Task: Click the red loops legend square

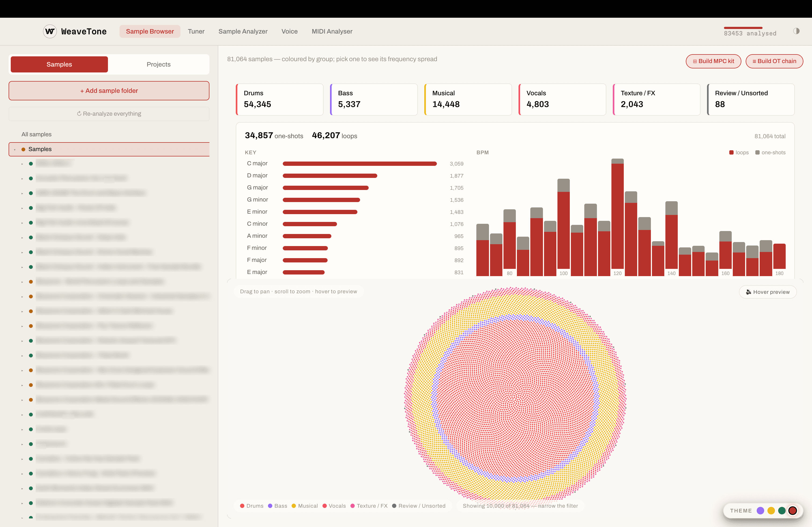Action: tap(731, 152)
